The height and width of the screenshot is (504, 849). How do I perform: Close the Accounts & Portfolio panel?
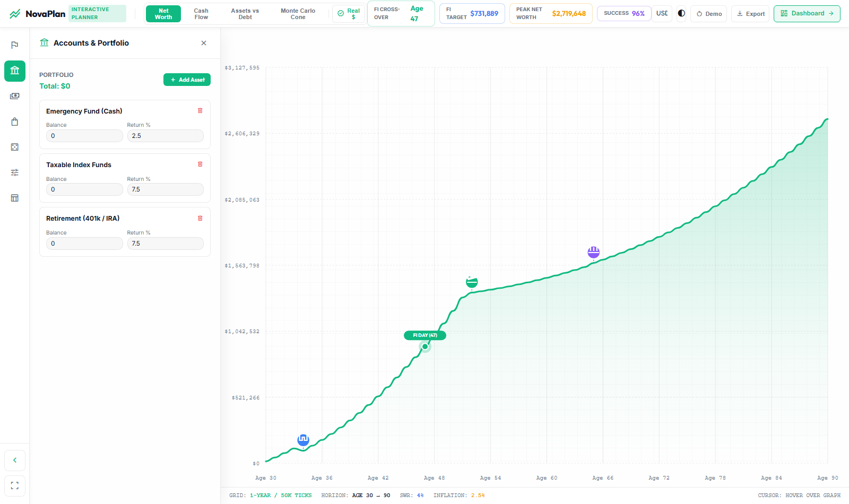pos(204,43)
